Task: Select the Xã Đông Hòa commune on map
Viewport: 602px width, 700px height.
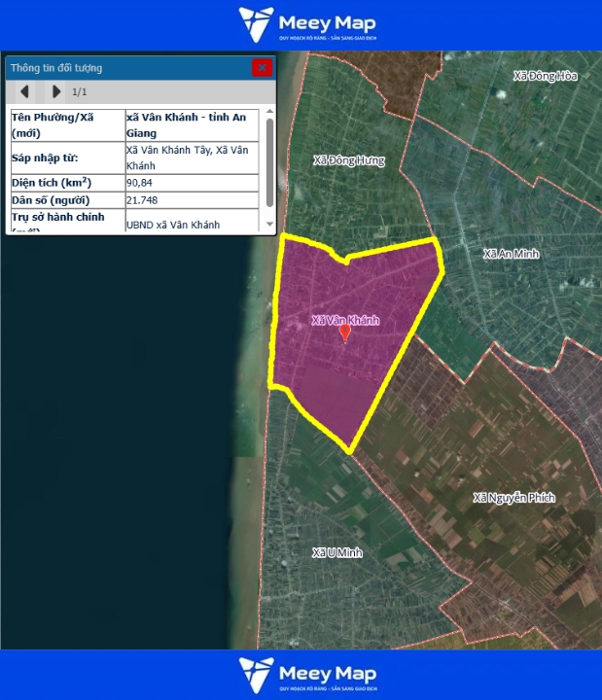Action: tap(546, 75)
